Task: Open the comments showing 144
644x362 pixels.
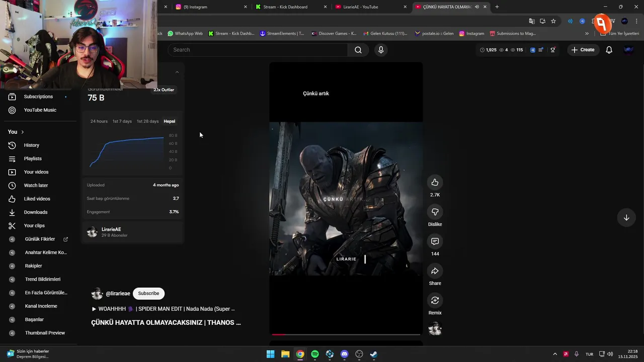Action: click(435, 241)
